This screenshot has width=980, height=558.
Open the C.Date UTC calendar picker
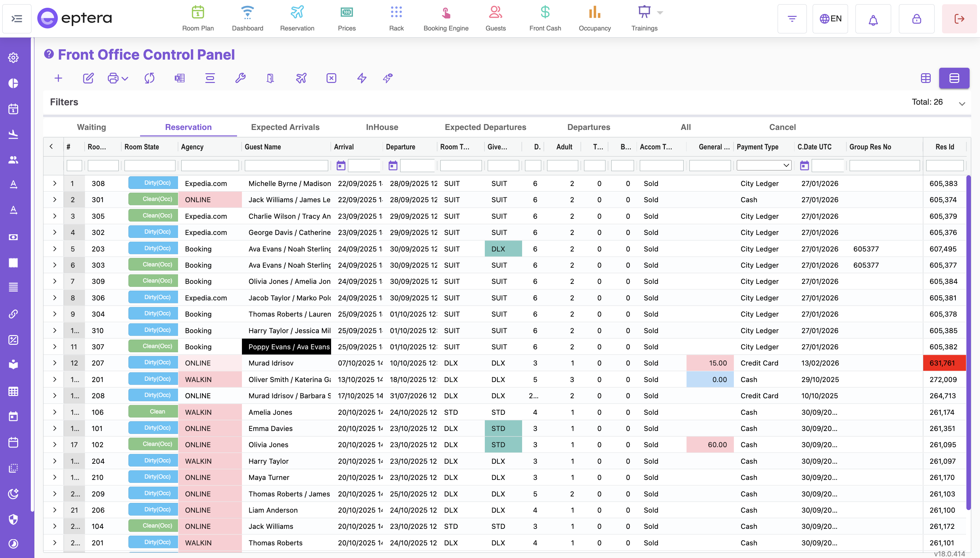pyautogui.click(x=804, y=166)
